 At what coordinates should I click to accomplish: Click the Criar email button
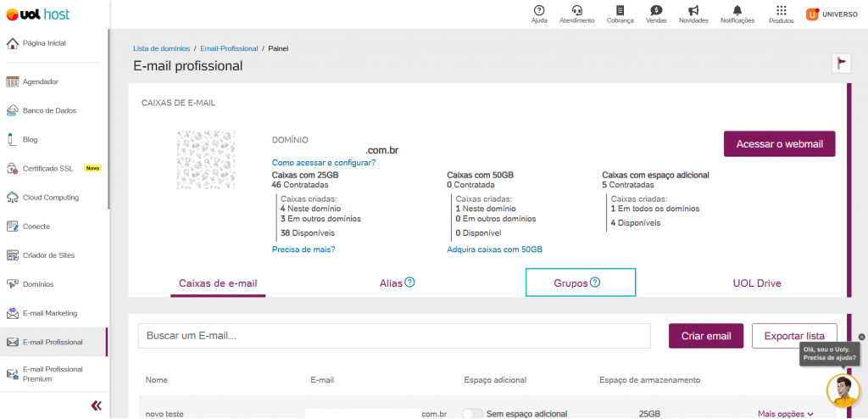706,336
